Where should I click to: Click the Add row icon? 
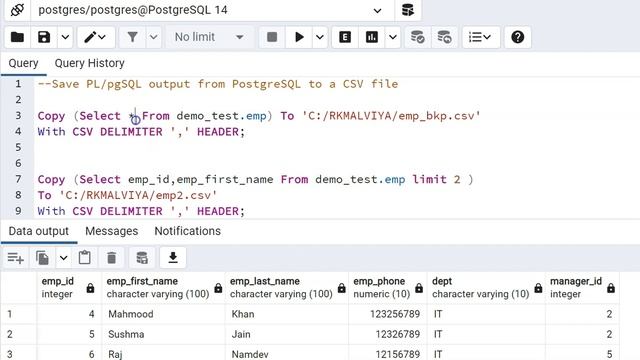[x=16, y=258]
